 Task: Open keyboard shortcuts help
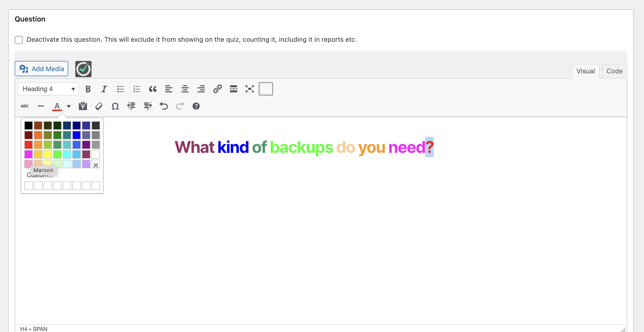coord(196,106)
